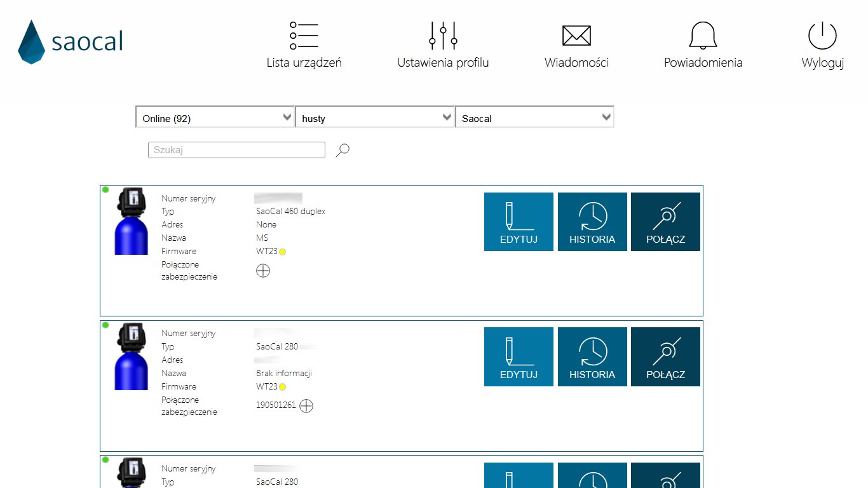Image resolution: width=868 pixels, height=488 pixels.
Task: Click plus icon next to 190501261
Action: (306, 405)
